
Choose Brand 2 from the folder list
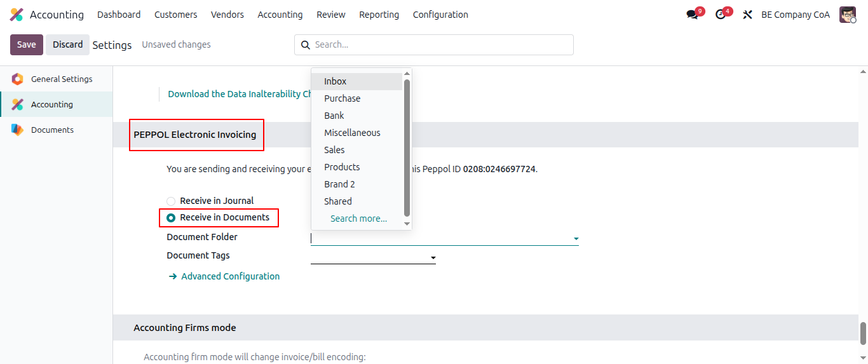(358, 184)
